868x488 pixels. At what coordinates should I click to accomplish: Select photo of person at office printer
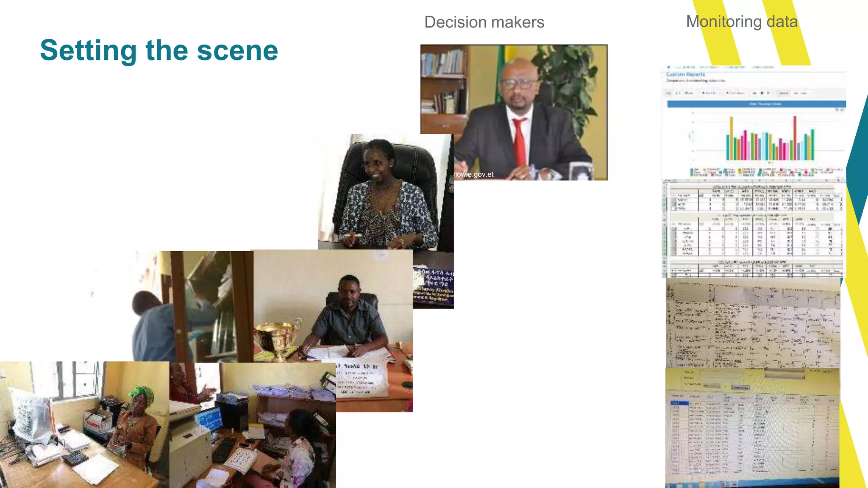pos(253,425)
